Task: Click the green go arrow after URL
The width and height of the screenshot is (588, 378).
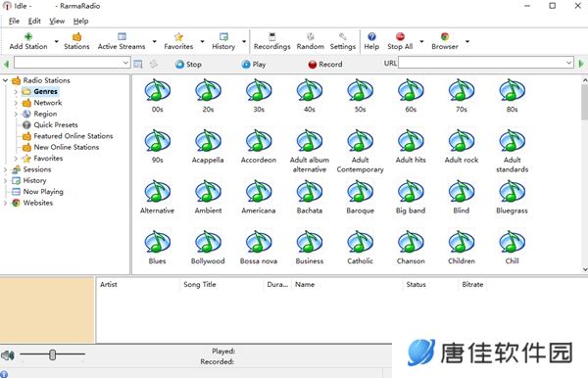Action: point(581,64)
